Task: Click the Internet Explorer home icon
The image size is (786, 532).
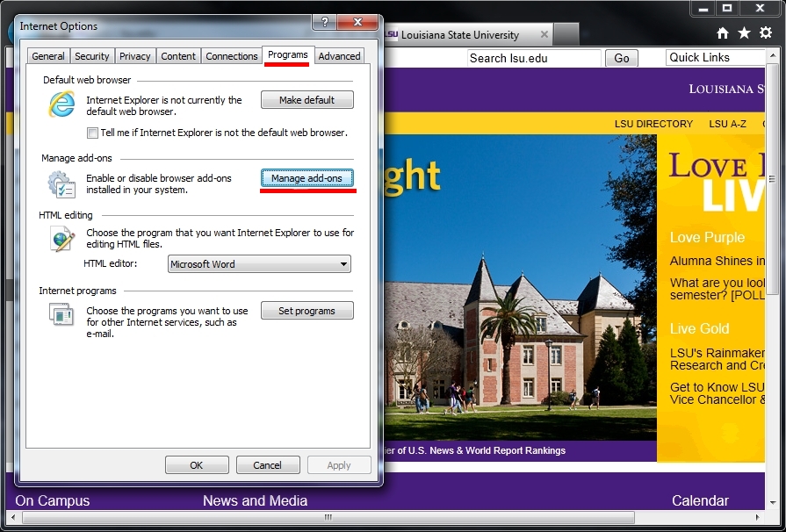Action: coord(723,33)
